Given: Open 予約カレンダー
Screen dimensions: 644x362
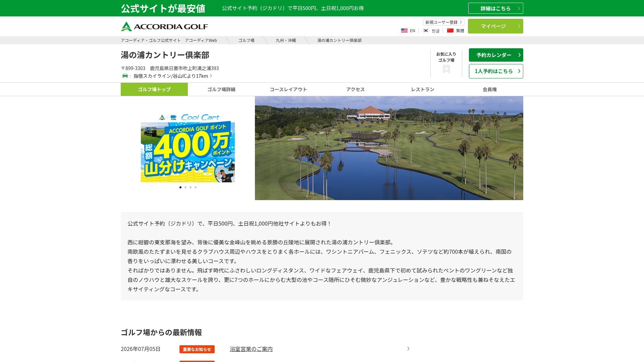Looking at the screenshot, I should click(x=496, y=55).
